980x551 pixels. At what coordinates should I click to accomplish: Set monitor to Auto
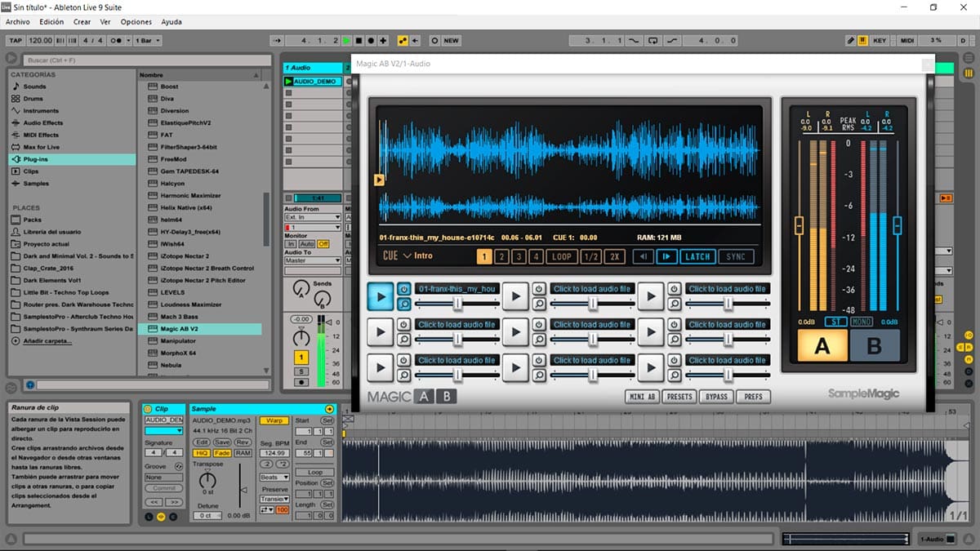click(306, 243)
